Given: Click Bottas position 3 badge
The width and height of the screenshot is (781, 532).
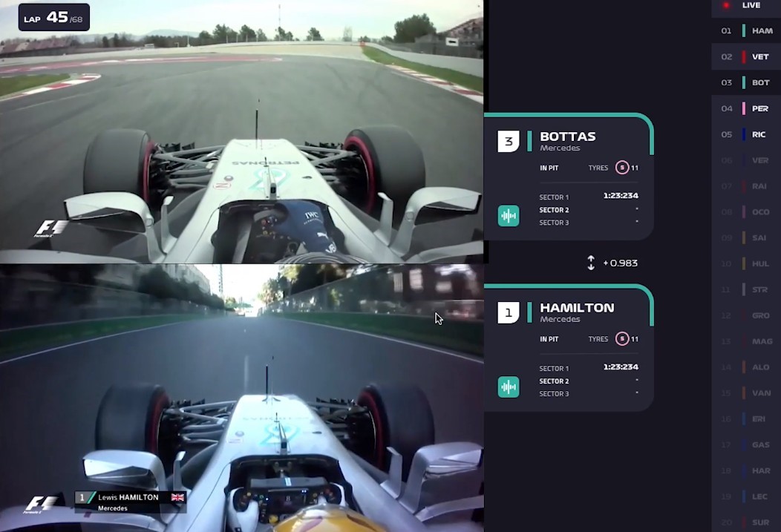Looking at the screenshot, I should coord(508,141).
